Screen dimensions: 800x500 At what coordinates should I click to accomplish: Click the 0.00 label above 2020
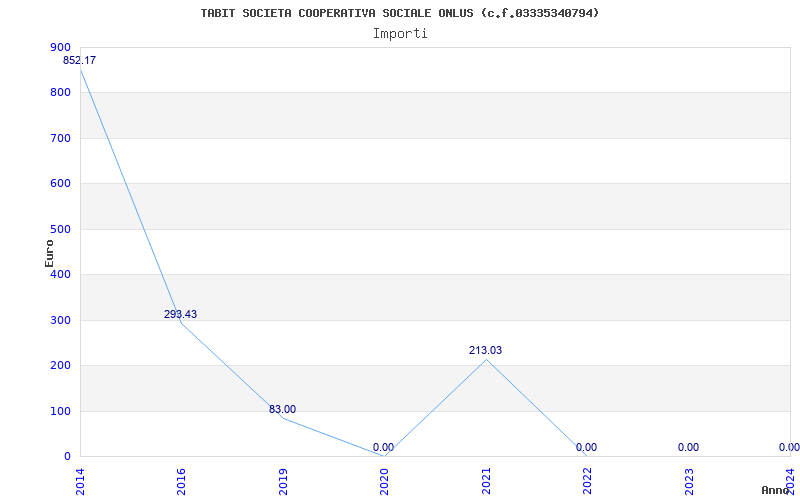tap(383, 447)
